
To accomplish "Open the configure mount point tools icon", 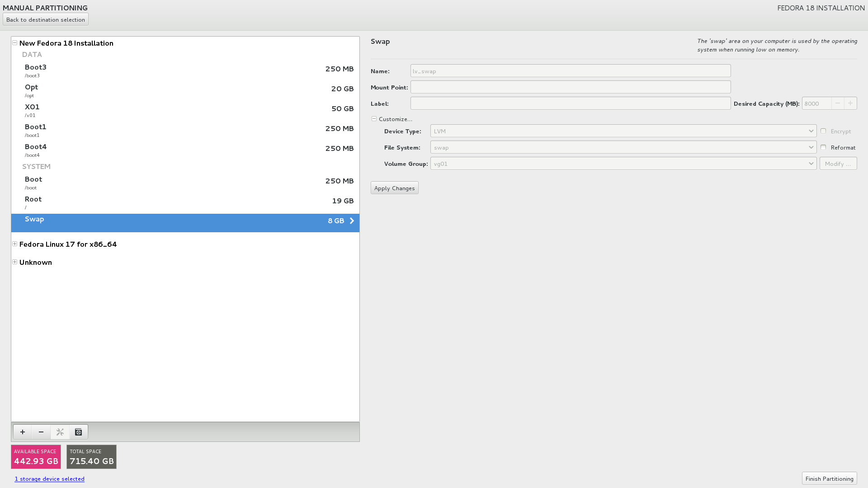I will pos(60,432).
